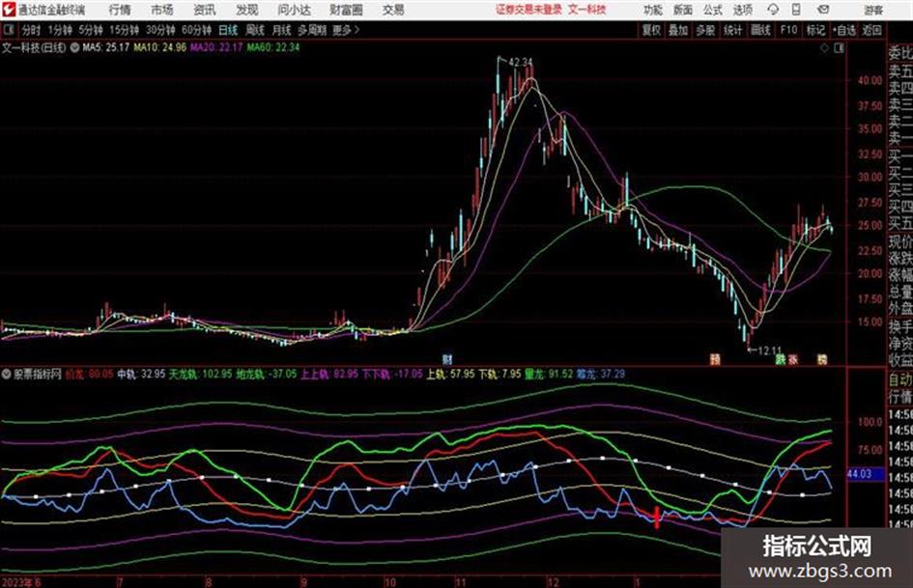The width and height of the screenshot is (913, 588).
Task: Open the 发现 menu
Action: point(247,10)
